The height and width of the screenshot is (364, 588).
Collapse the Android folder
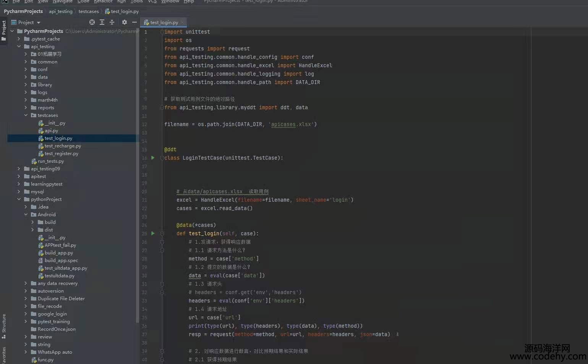click(x=26, y=215)
